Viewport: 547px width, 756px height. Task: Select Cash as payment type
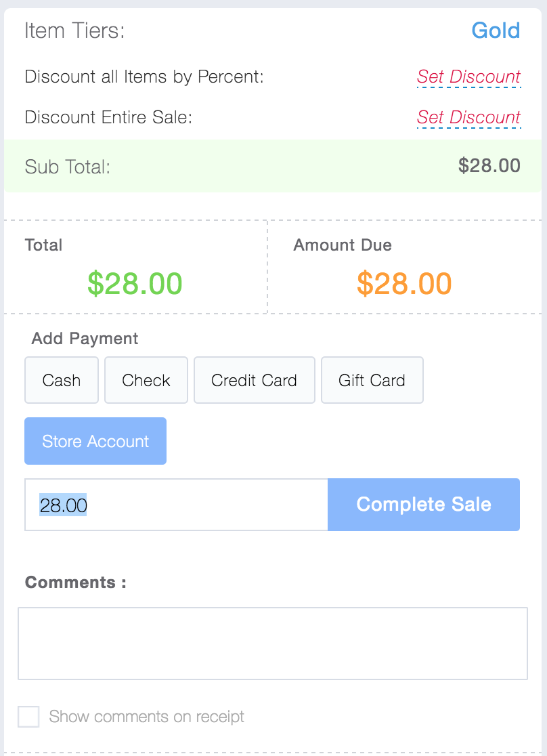pyautogui.click(x=62, y=380)
